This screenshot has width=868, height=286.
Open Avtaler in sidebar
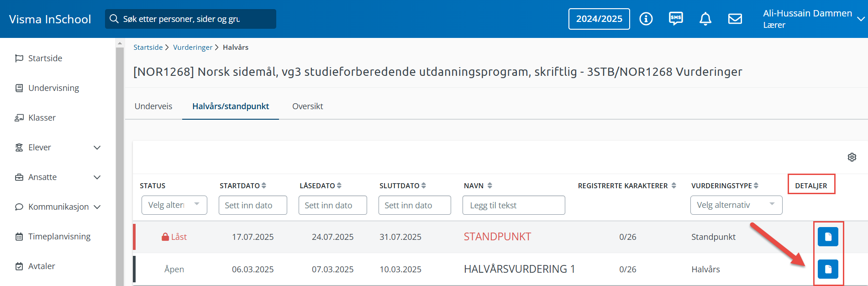(42, 266)
